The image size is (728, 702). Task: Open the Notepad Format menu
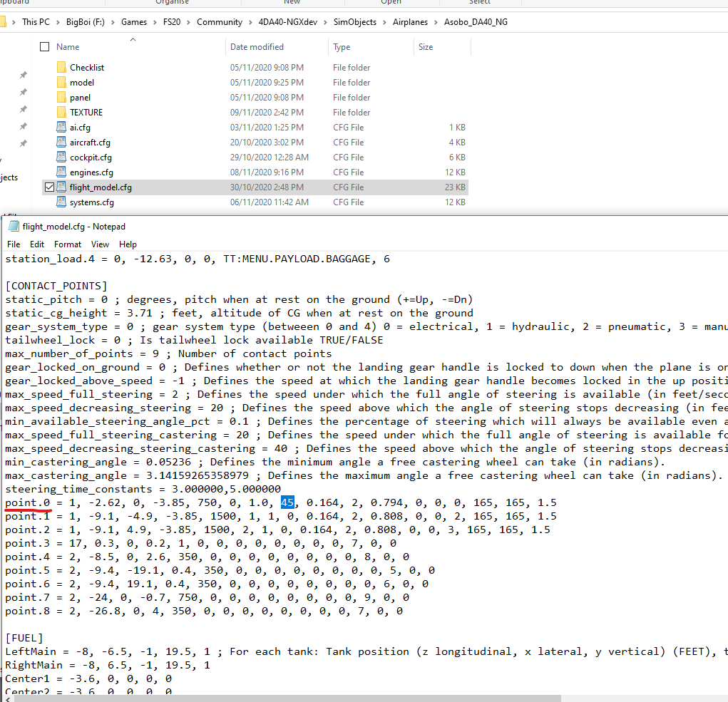point(67,244)
